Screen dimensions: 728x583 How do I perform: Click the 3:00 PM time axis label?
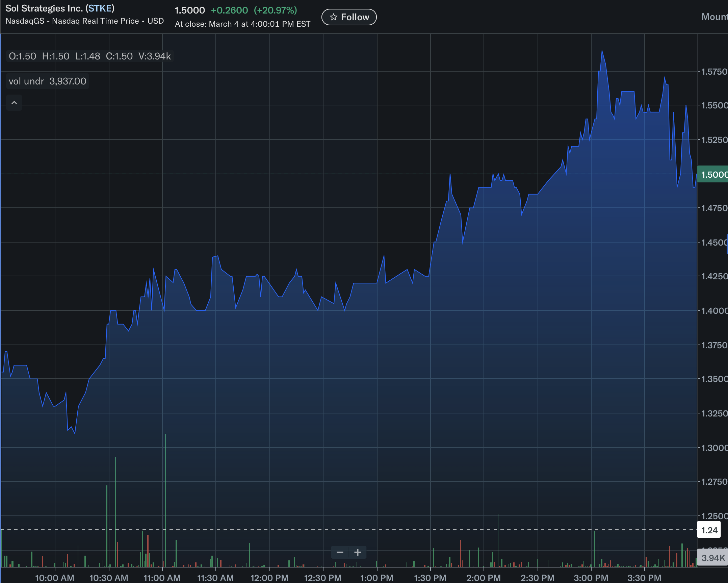(x=591, y=578)
